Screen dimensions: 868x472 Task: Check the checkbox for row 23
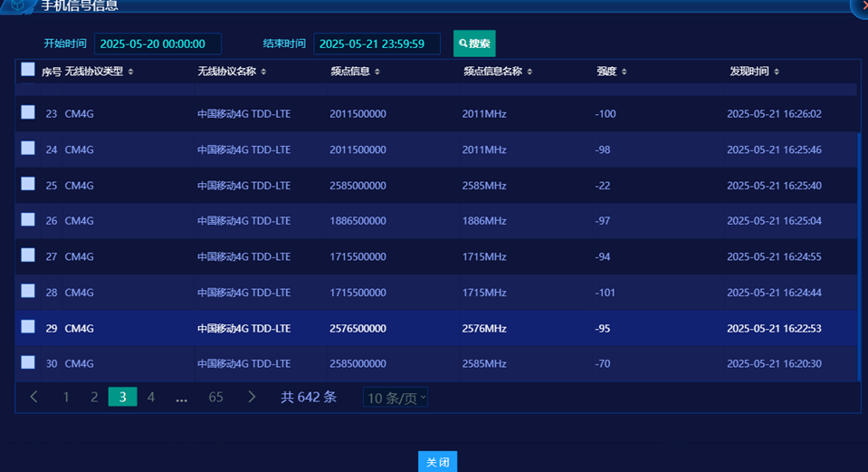28,112
